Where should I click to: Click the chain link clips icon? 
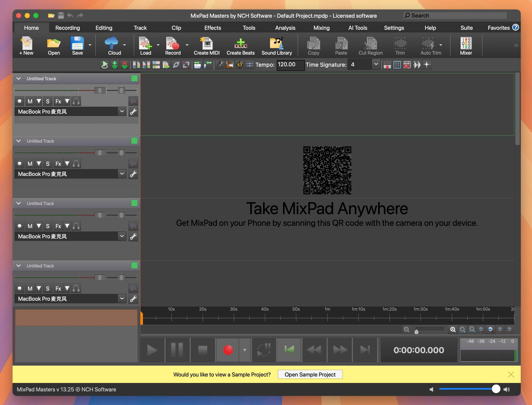pyautogui.click(x=176, y=65)
